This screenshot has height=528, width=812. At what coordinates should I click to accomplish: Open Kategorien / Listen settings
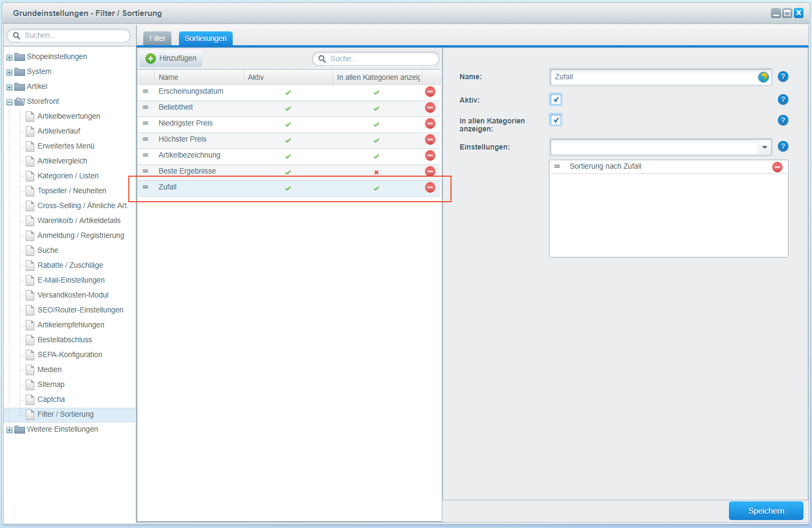coord(68,176)
